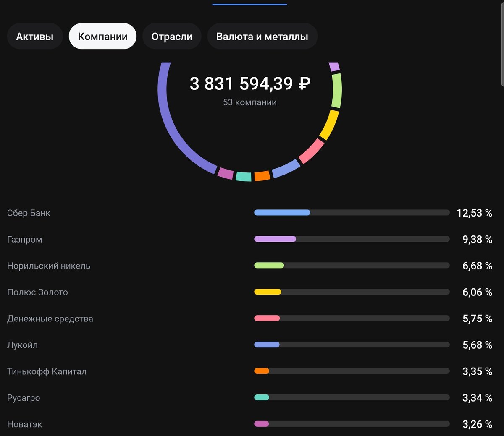The image size is (504, 436).
Task: Select the Компании tab
Action: [x=102, y=37]
